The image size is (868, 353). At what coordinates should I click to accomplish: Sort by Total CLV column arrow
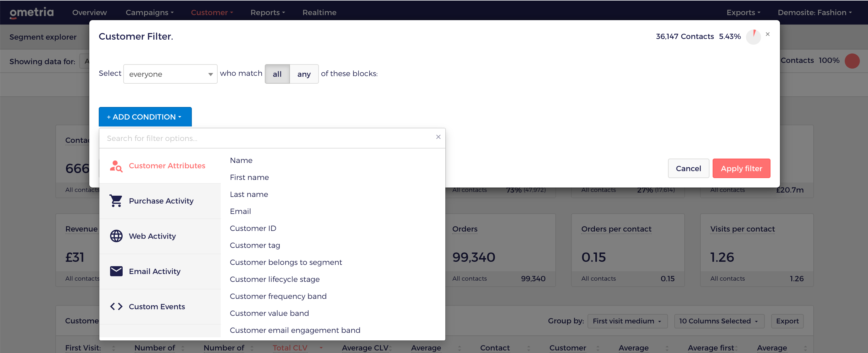click(x=321, y=348)
